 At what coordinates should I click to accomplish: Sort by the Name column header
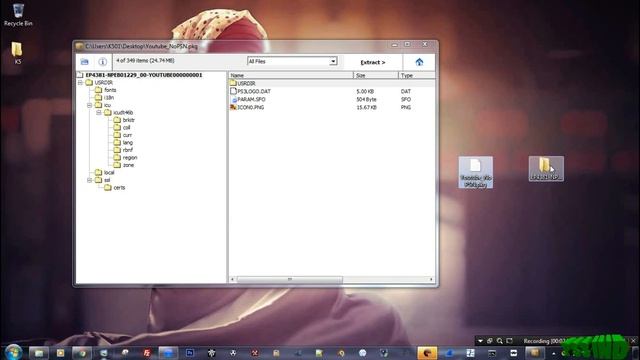pyautogui.click(x=291, y=76)
